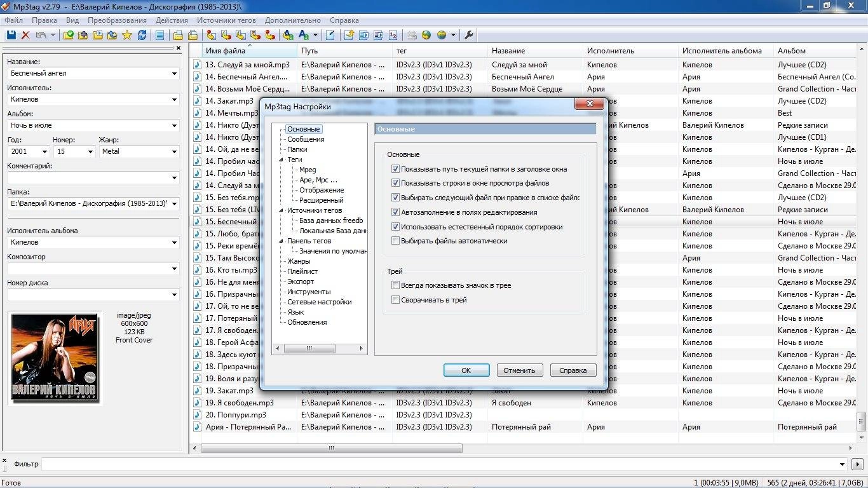The height and width of the screenshot is (488, 868).
Task: Uncheck 'Выбирать следующий файл при правке'
Action: (395, 198)
